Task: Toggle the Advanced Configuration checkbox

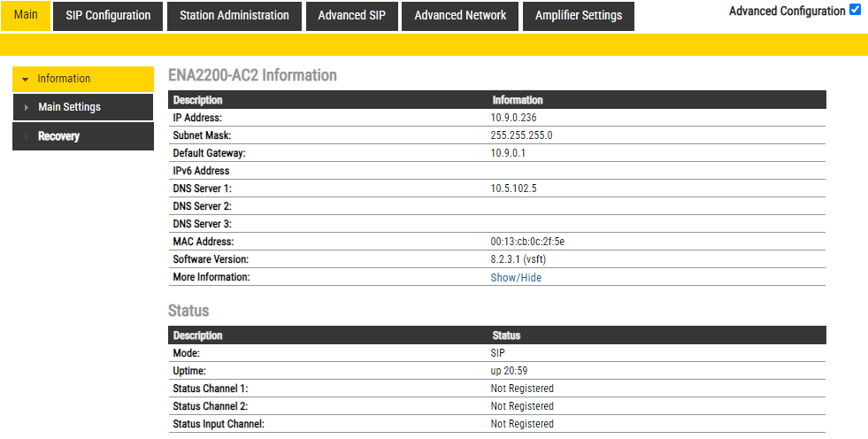Action: (x=855, y=11)
